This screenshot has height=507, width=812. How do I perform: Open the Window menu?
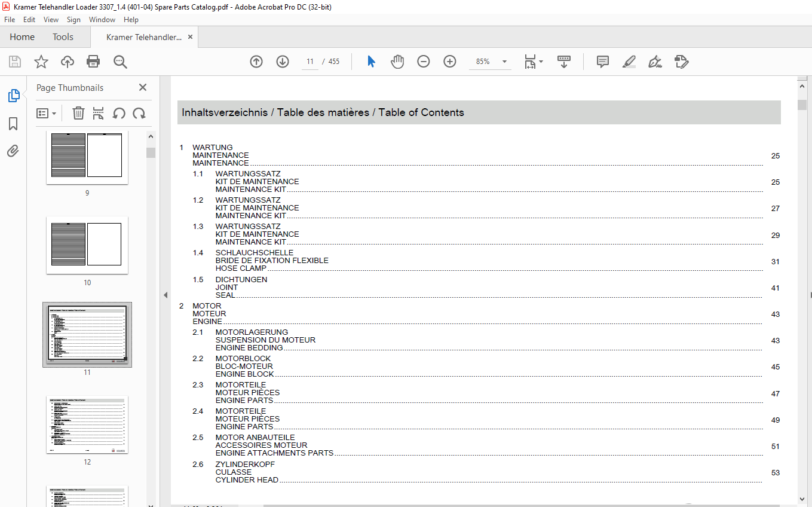(x=102, y=20)
